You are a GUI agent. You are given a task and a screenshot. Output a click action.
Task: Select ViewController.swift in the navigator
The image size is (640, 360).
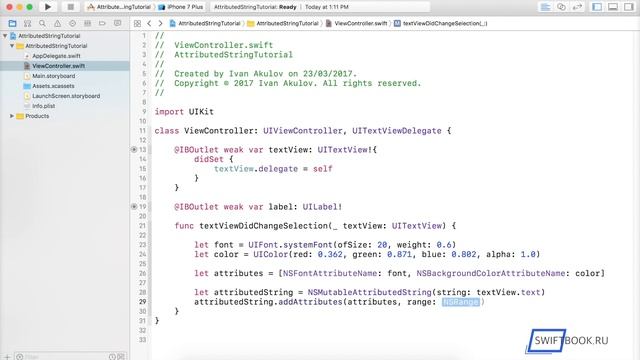pos(58,66)
